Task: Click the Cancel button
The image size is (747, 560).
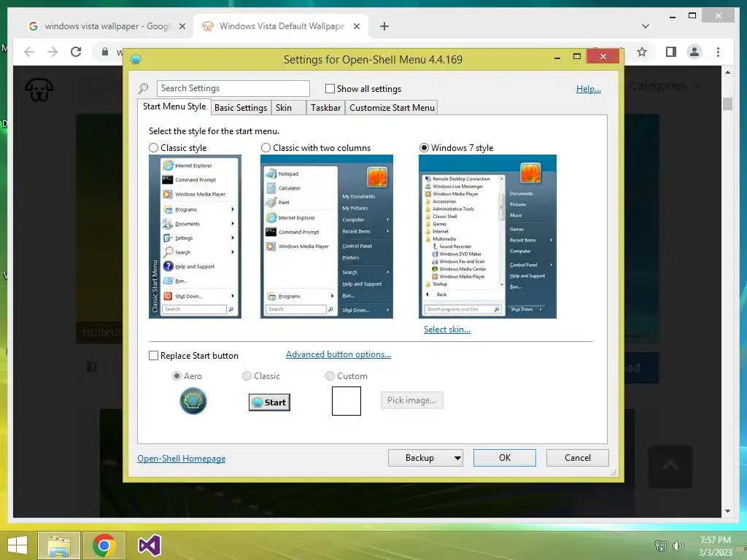Action: [x=578, y=458]
